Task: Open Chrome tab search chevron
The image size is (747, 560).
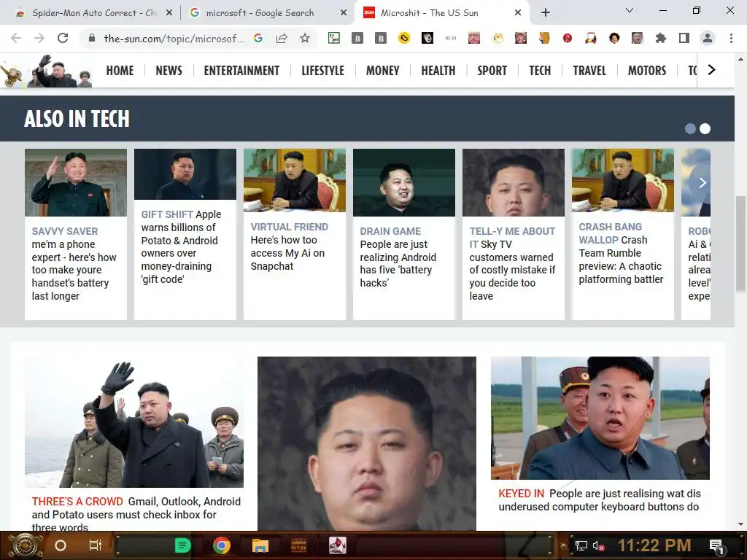Action: click(630, 10)
